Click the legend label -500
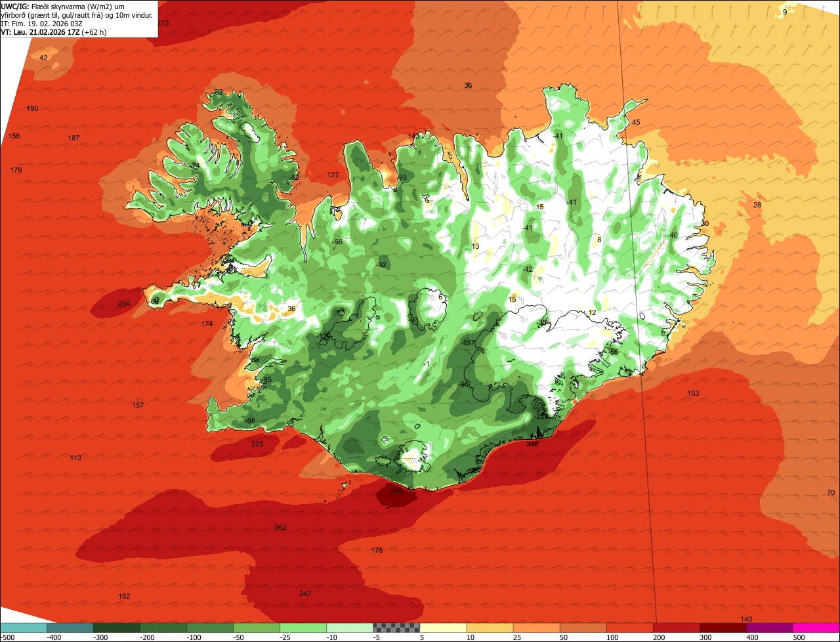Screen dimensions: 840x642 tap(8, 637)
